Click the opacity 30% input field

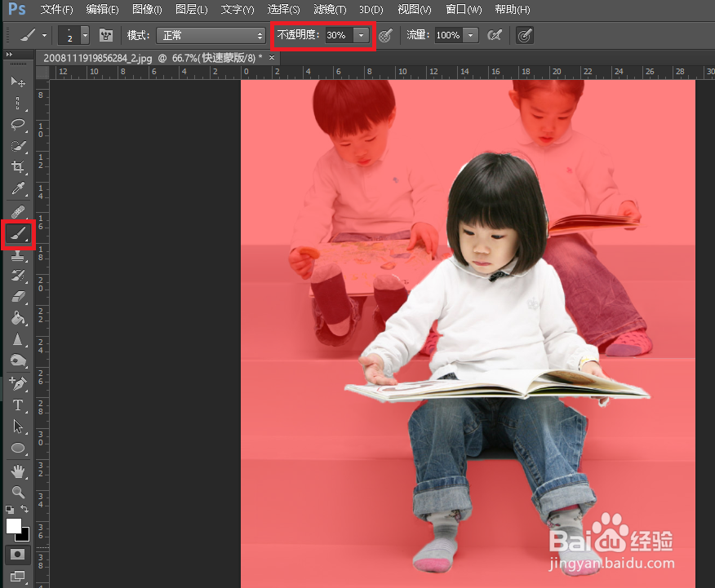coord(340,35)
